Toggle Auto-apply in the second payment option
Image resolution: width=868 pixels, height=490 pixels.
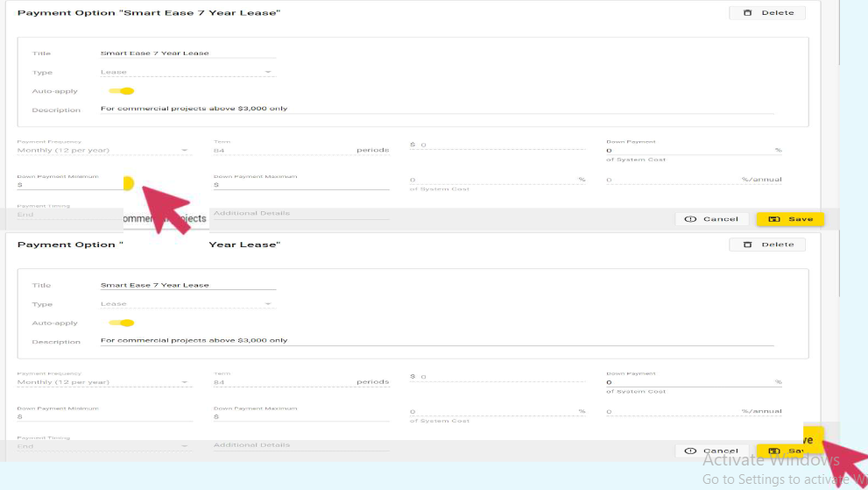pos(121,323)
